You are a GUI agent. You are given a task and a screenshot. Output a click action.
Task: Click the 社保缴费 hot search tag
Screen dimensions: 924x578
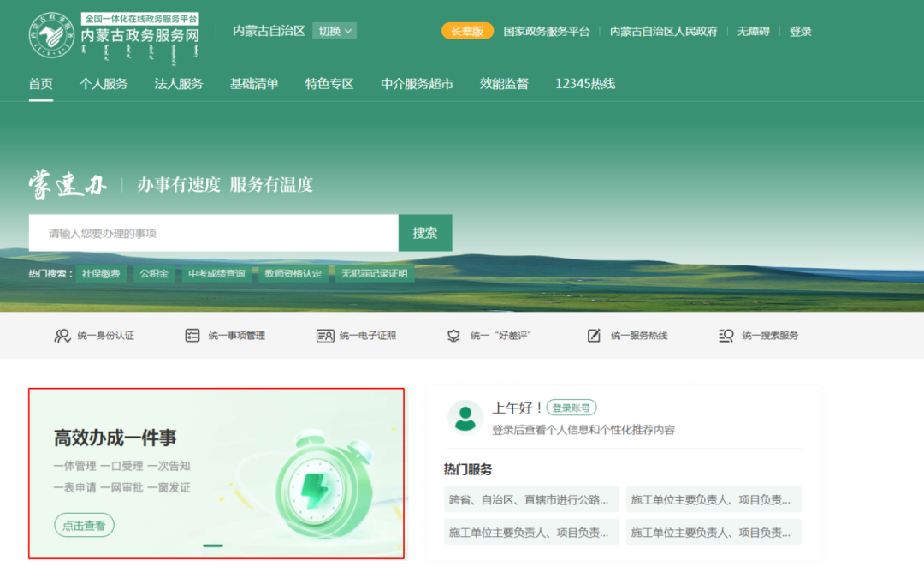(102, 272)
